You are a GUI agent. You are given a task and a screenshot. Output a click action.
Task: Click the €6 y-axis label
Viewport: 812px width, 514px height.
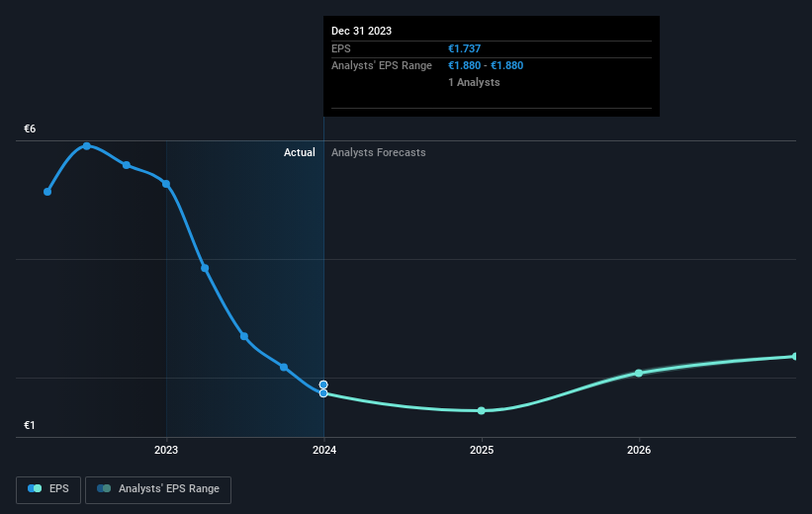click(30, 128)
